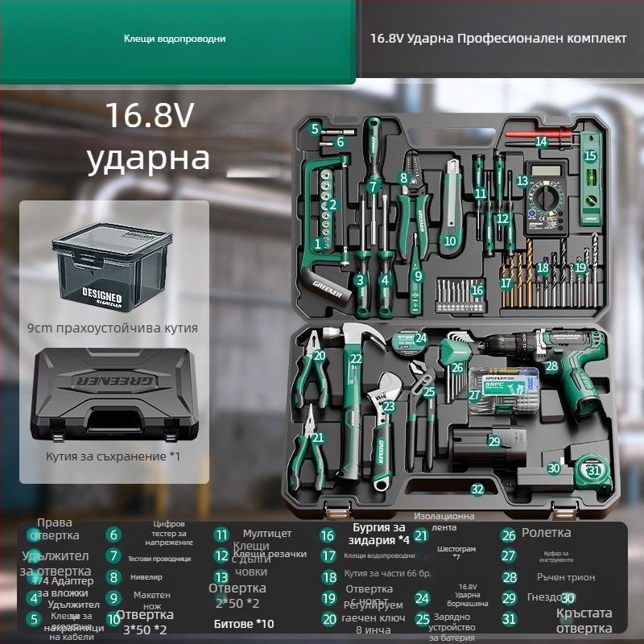Click the case handle marked 32
Viewport: 644px width, 644px height.
pyautogui.click(x=451, y=488)
